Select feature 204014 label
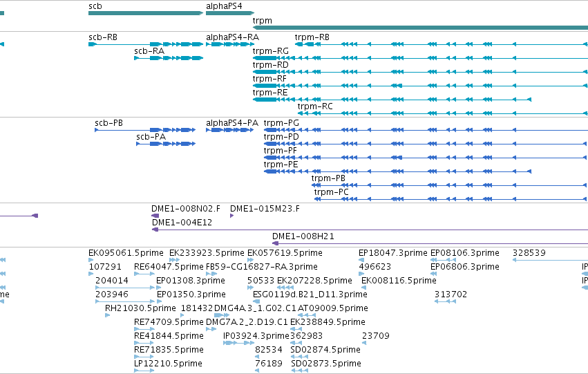 [x=112, y=281]
